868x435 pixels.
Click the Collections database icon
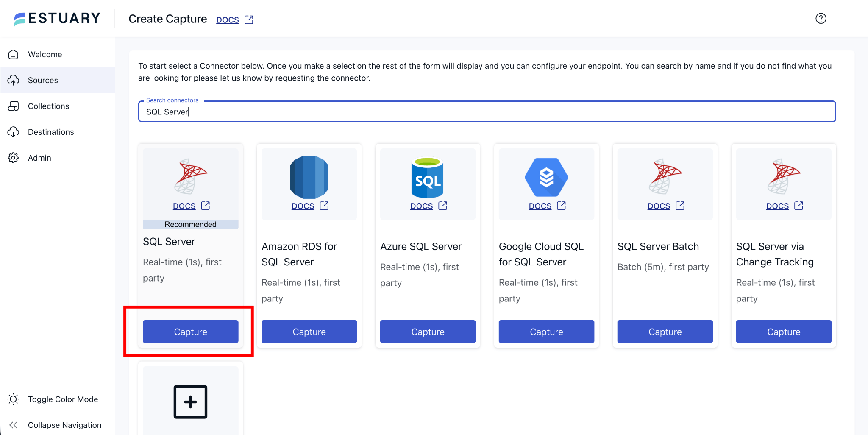tap(14, 106)
